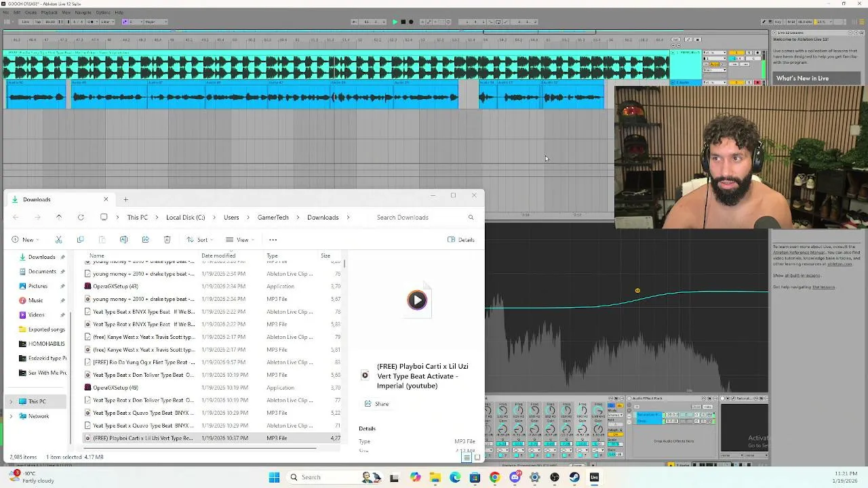Open the Ableton Create menu
The image size is (868, 488).
(x=31, y=12)
